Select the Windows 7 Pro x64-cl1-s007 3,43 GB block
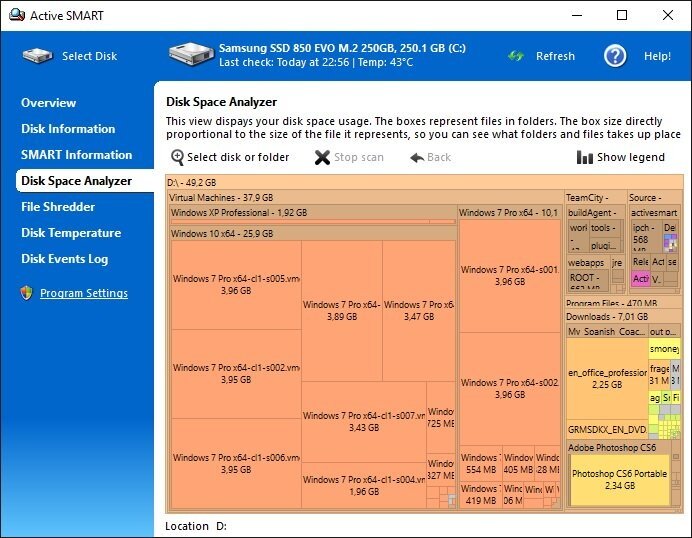This screenshot has height=538, width=692. 364,421
